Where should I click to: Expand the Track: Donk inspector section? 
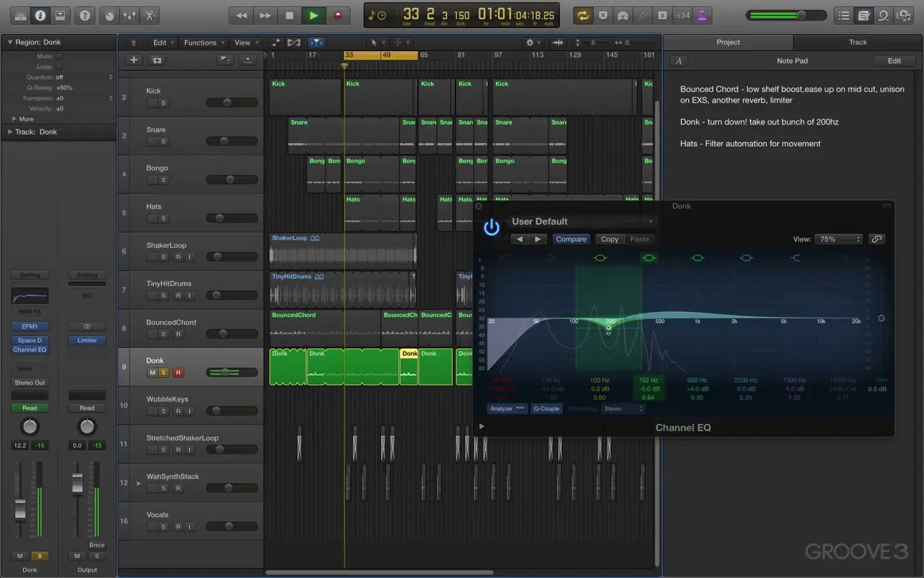click(x=10, y=132)
